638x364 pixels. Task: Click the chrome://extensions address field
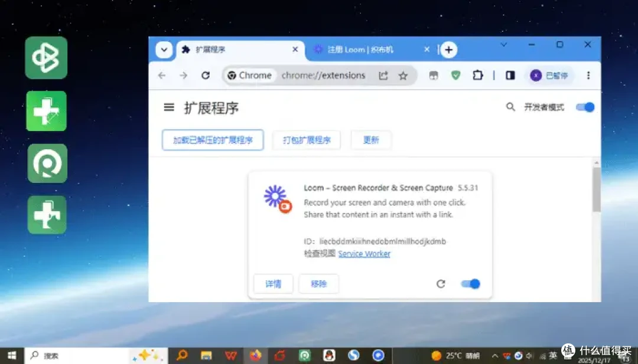point(324,76)
